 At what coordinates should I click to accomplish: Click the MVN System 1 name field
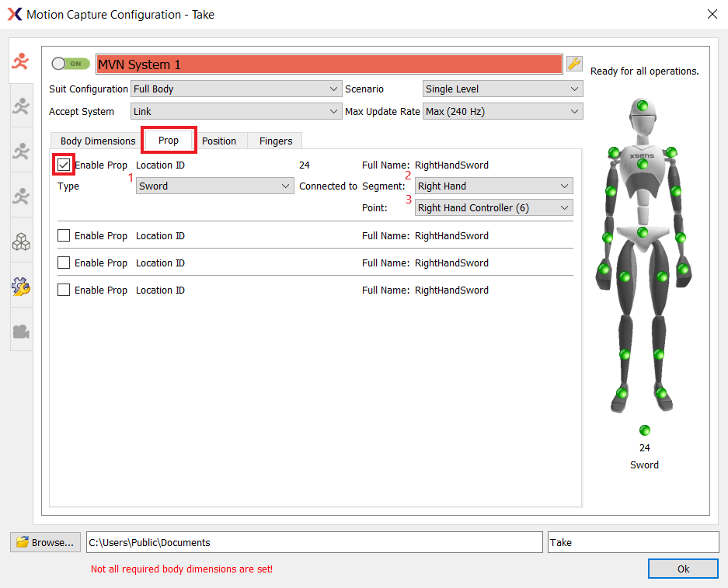click(x=329, y=64)
